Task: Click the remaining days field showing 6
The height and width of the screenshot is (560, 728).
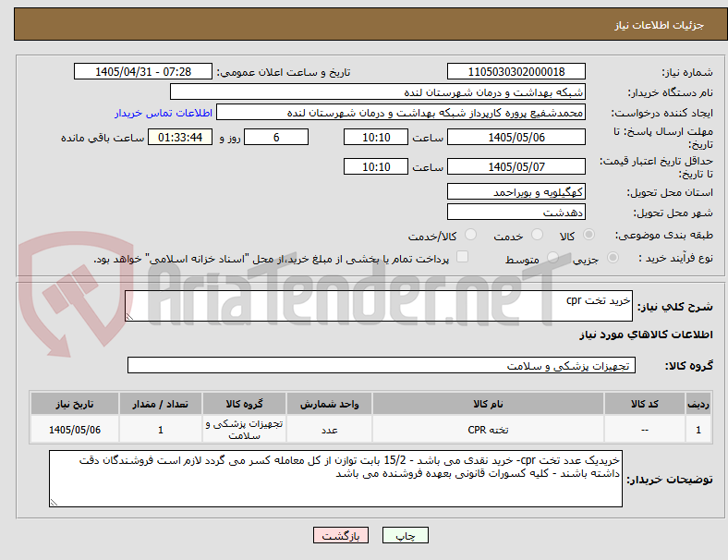Action: click(x=276, y=137)
